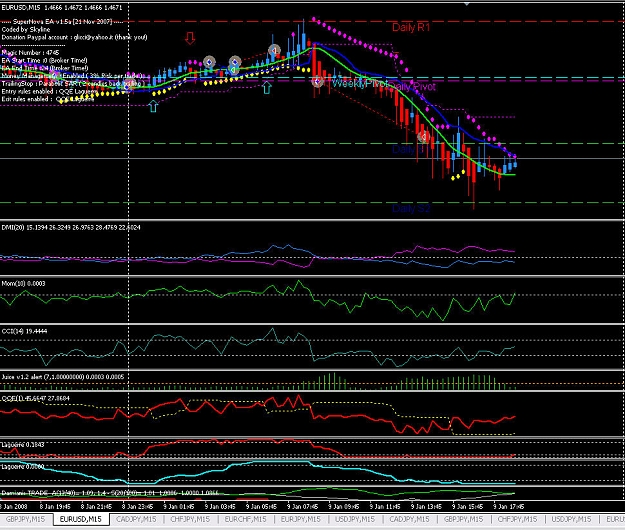Click the DMI(20) indicator label

[71, 228]
